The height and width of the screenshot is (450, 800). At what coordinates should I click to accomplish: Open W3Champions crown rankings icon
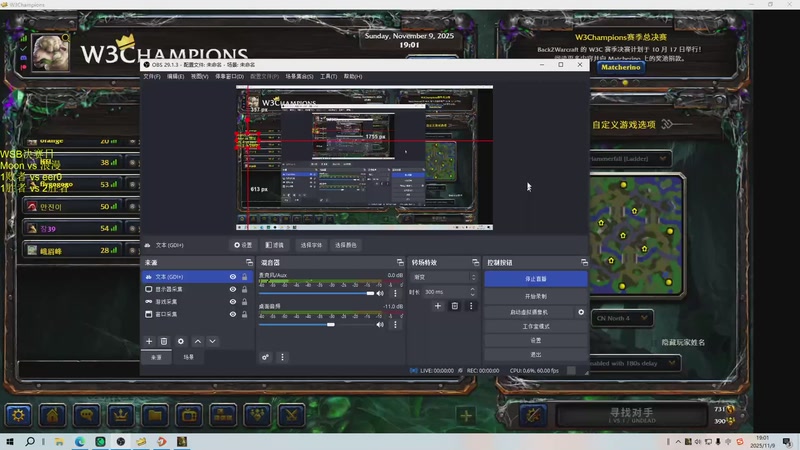click(x=121, y=415)
